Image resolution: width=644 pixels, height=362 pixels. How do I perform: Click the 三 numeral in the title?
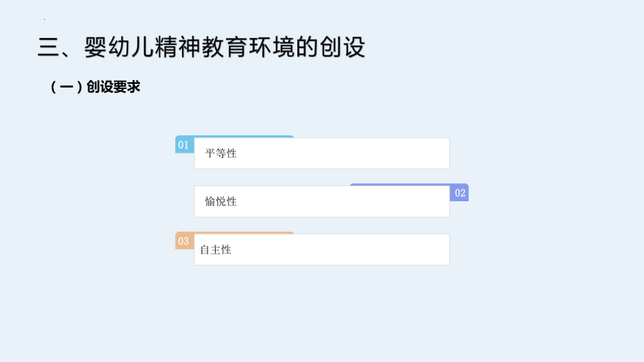(x=49, y=47)
